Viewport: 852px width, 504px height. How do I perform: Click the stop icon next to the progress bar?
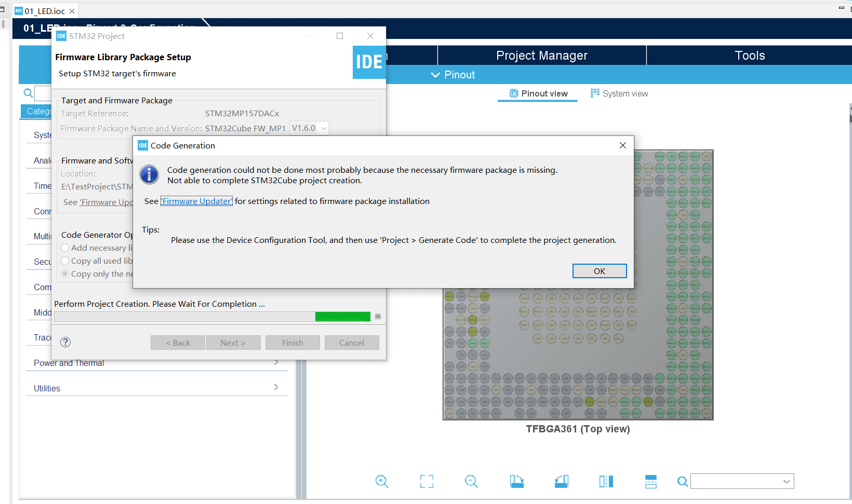[378, 317]
